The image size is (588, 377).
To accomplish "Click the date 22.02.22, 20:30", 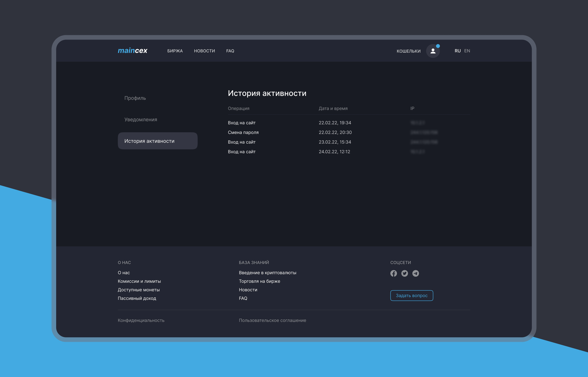I will (335, 132).
